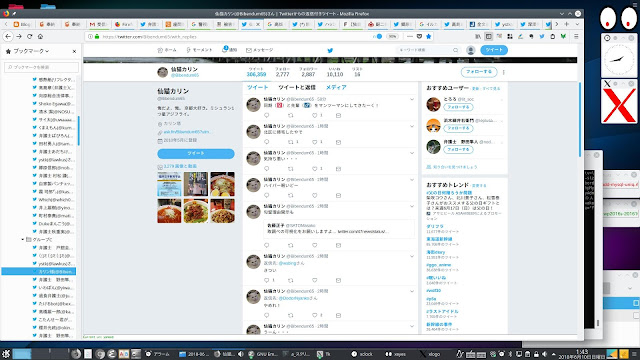The height and width of the screenshot is (360, 640).
Task: Bookmark this page with the star icon
Action: tap(428, 36)
